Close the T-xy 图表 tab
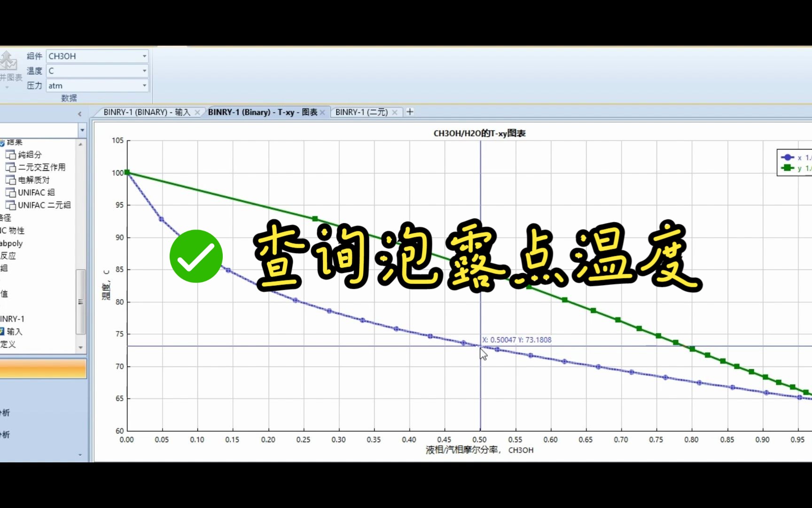Image resolution: width=812 pixels, height=508 pixels. click(x=322, y=112)
